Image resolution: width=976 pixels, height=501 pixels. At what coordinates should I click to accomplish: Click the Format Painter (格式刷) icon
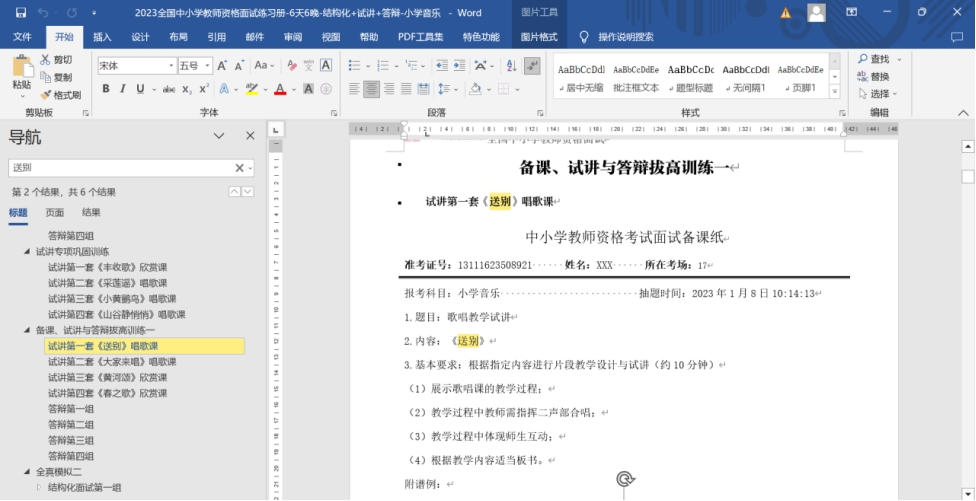pyautogui.click(x=45, y=95)
